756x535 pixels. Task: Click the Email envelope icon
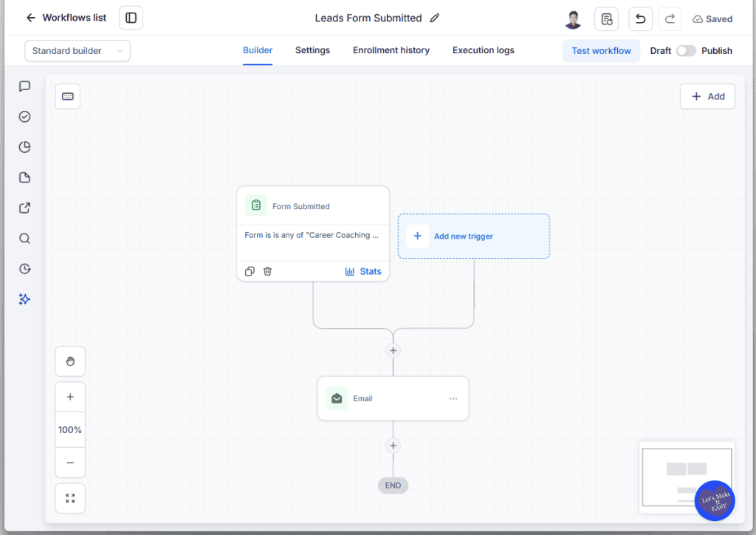337,398
